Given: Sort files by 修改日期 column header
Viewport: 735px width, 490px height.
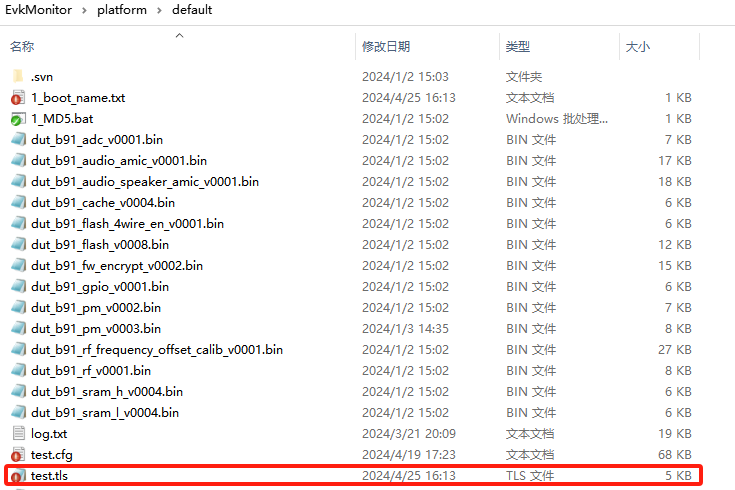Looking at the screenshot, I should pos(385,47).
